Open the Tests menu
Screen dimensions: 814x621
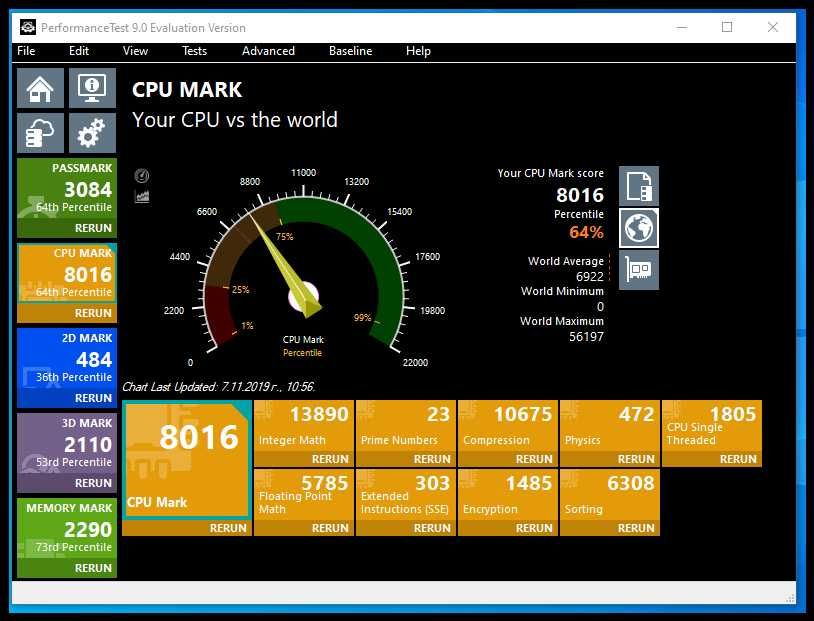(x=195, y=51)
